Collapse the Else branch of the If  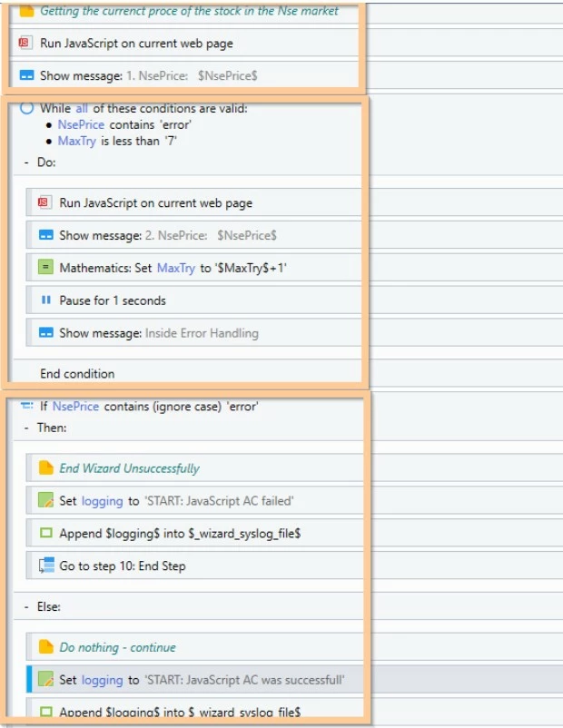coord(26,607)
